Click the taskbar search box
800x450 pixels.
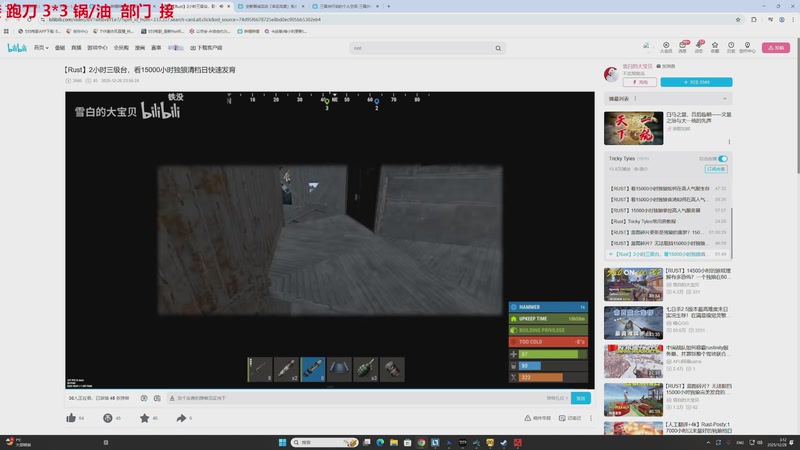coord(324,442)
